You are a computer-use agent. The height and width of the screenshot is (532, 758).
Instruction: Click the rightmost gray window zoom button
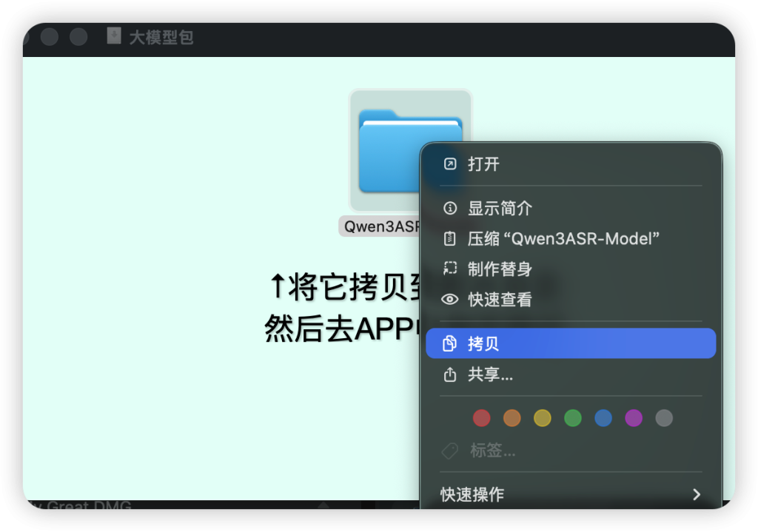click(78, 37)
